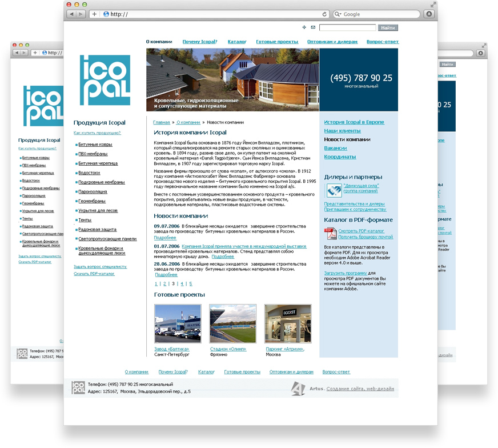Open the "О компании" item in the top navigation
The width and height of the screenshot is (498, 448).
click(x=159, y=42)
